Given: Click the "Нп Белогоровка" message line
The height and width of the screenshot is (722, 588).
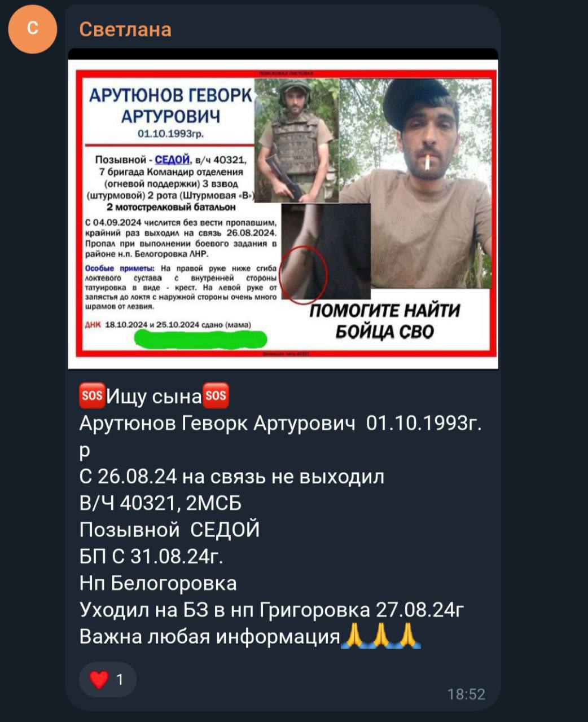Looking at the screenshot, I should [158, 583].
